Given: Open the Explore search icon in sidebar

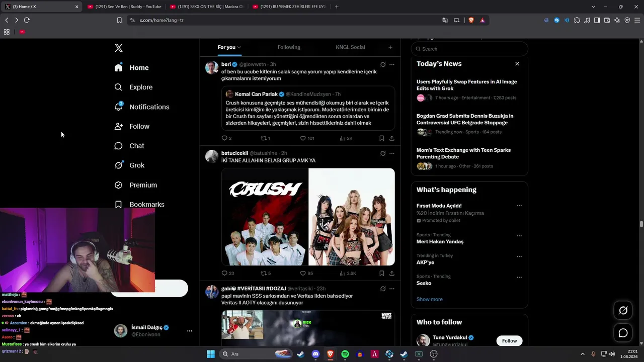Looking at the screenshot, I should 118,87.
